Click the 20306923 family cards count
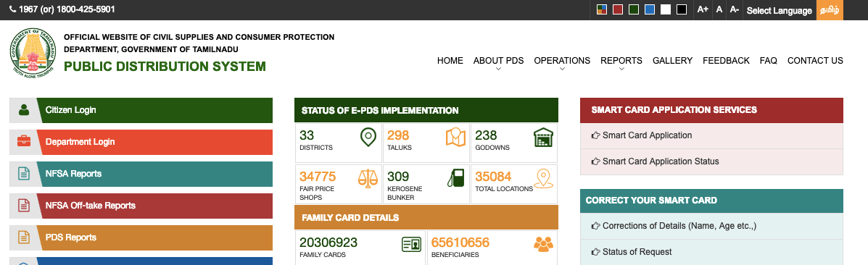868x265 pixels. 328,243
